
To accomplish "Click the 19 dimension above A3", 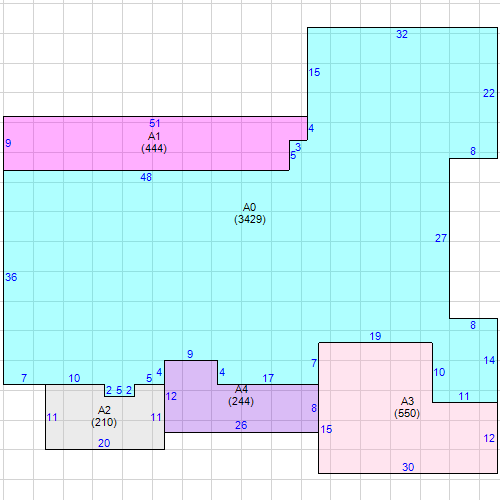I will [375, 336].
